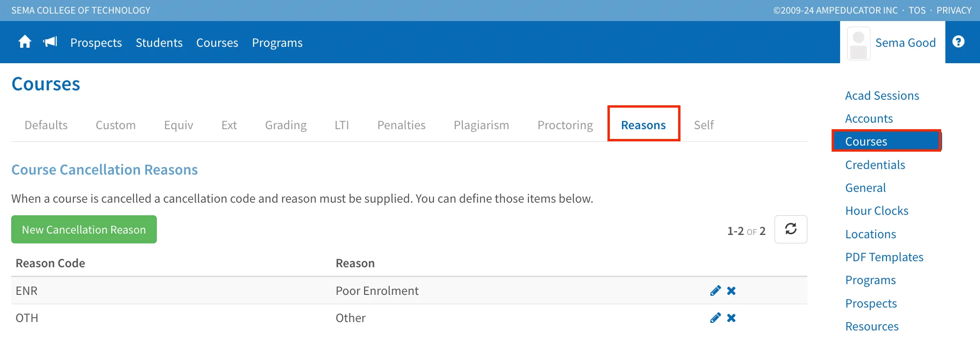Open the Plagiarism tab

(481, 125)
